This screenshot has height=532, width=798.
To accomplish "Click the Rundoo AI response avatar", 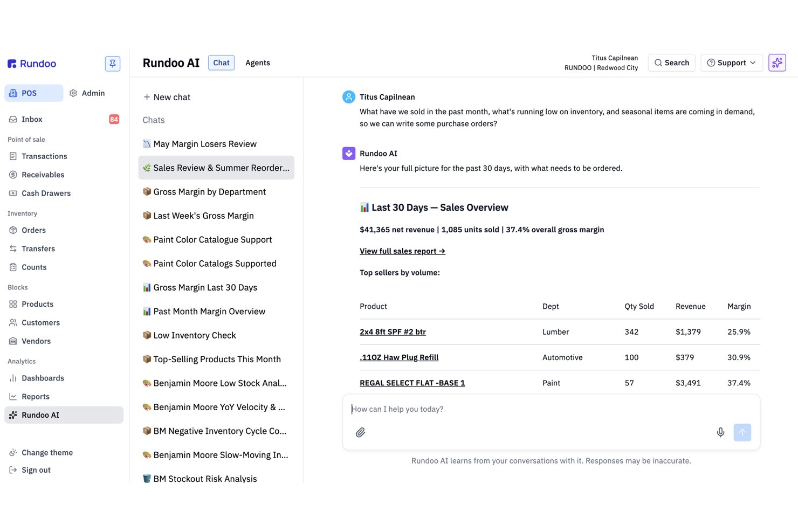I will point(349,154).
